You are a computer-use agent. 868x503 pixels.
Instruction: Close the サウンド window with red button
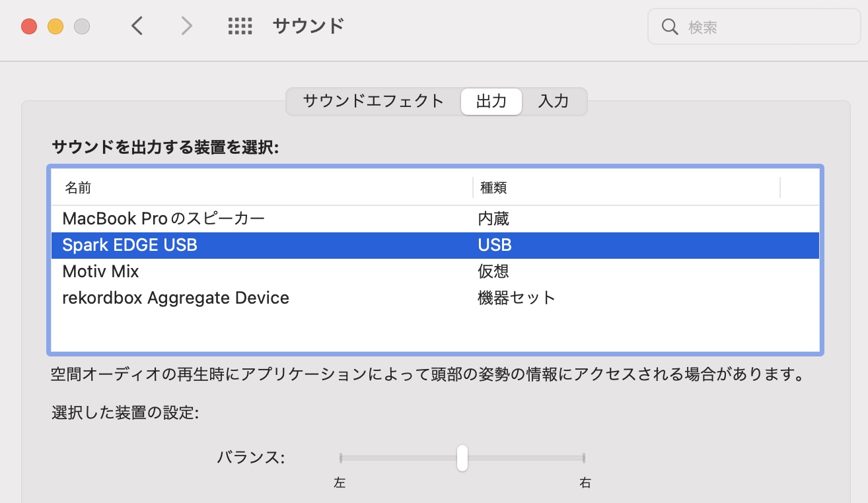point(29,27)
